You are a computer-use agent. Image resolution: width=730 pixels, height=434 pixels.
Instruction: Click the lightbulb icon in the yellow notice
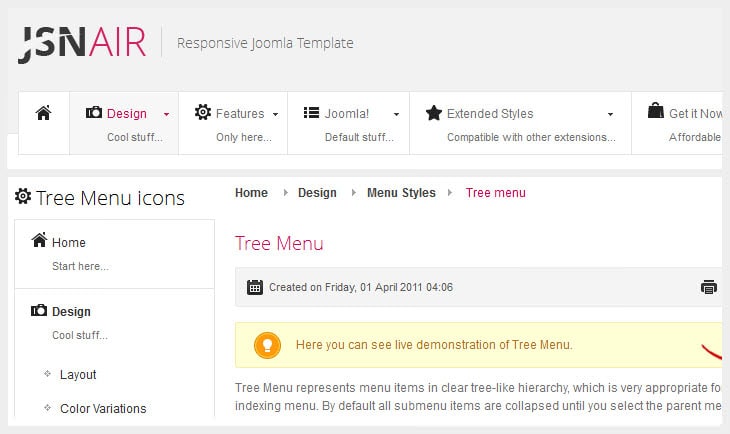(x=266, y=345)
